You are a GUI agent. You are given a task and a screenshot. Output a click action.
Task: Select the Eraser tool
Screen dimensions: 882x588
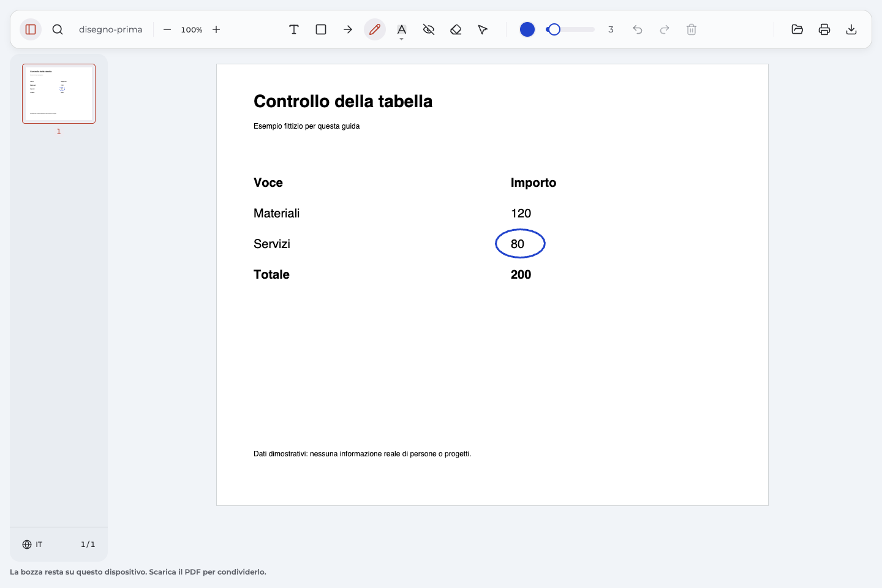coord(456,29)
